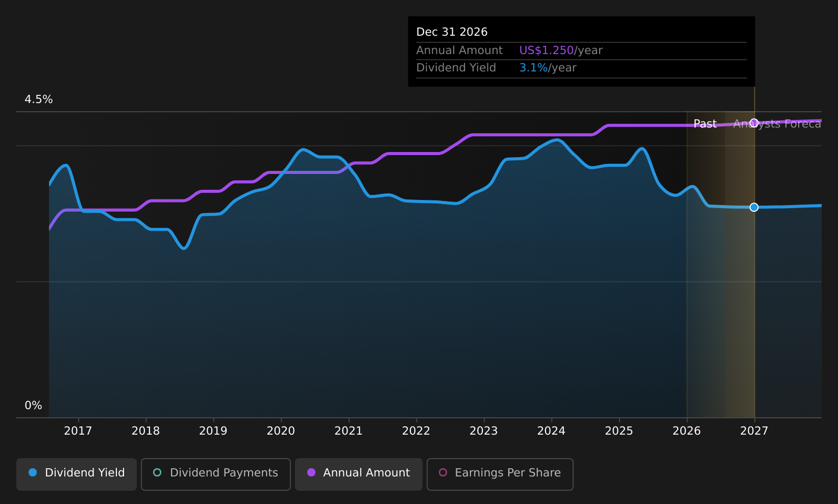Click the Analysts Forecast region label

[x=777, y=124]
